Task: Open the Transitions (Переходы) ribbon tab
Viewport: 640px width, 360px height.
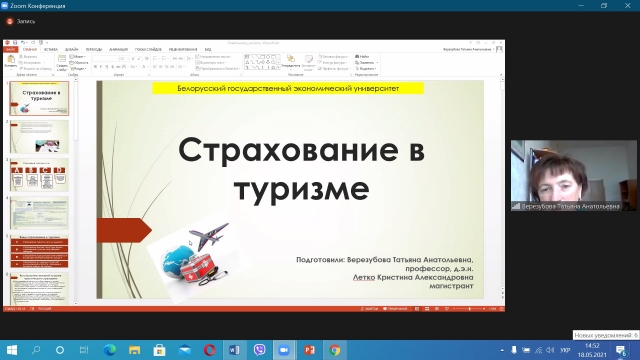Action: pyautogui.click(x=94, y=49)
